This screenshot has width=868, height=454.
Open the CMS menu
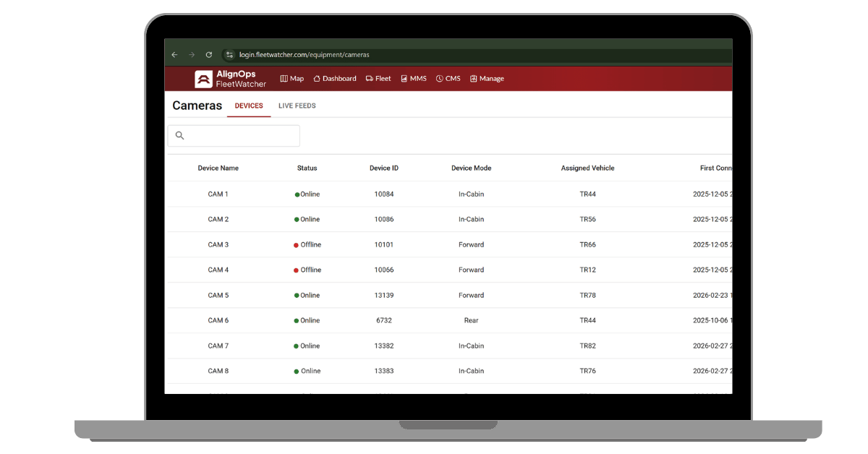[448, 79]
